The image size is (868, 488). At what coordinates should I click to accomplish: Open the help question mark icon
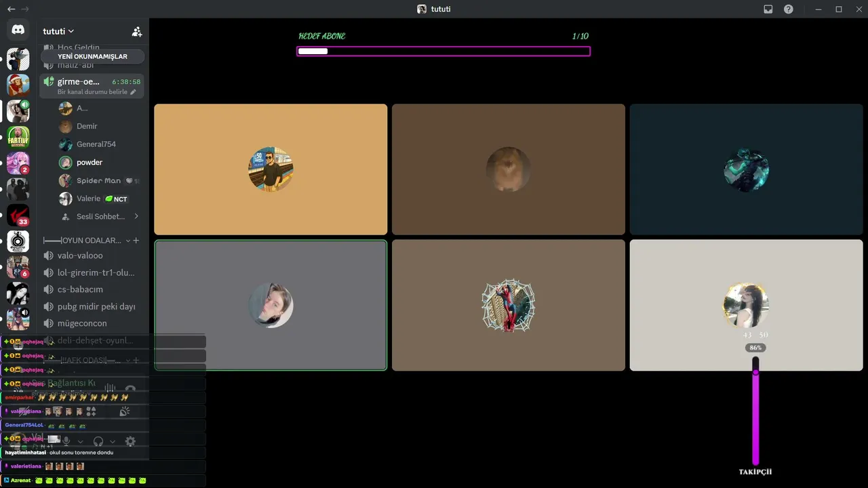[789, 9]
